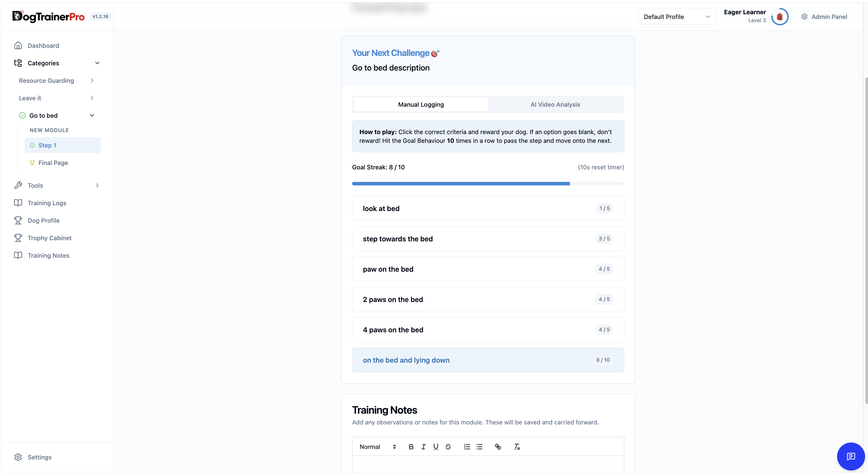Viewport: 868px width, 474px height.
Task: Open the Admin Panel link
Action: click(824, 17)
